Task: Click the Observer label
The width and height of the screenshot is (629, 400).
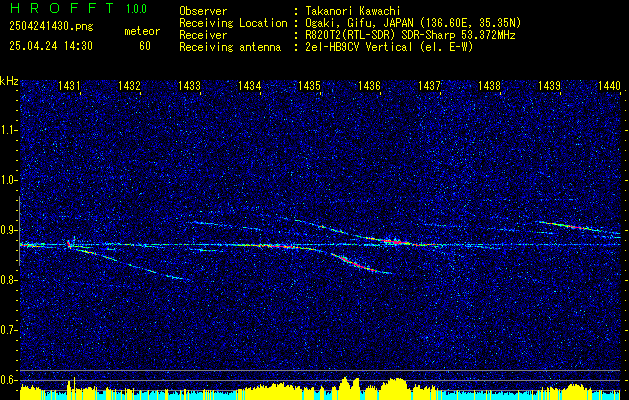Action: pos(203,11)
